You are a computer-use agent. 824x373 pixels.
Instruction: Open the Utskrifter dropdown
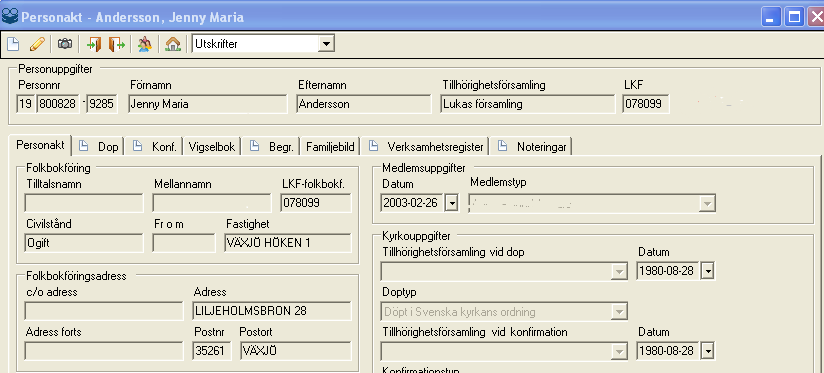[326, 44]
